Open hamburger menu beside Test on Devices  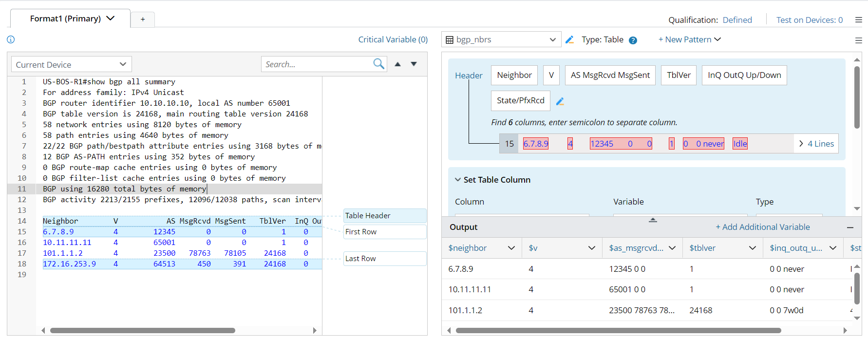(858, 20)
